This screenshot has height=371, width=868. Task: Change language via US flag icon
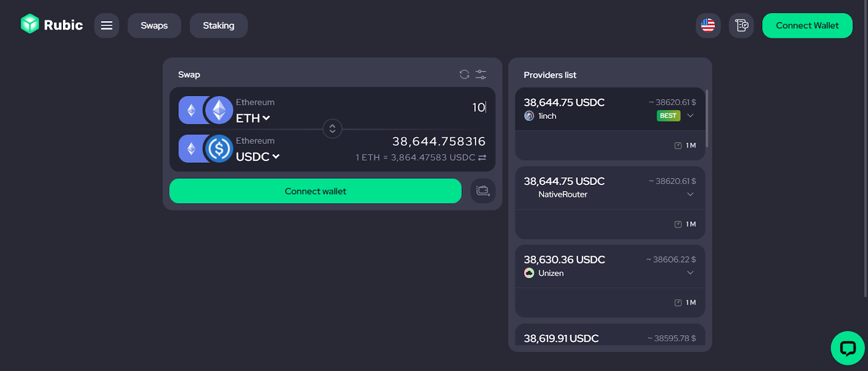pos(708,25)
